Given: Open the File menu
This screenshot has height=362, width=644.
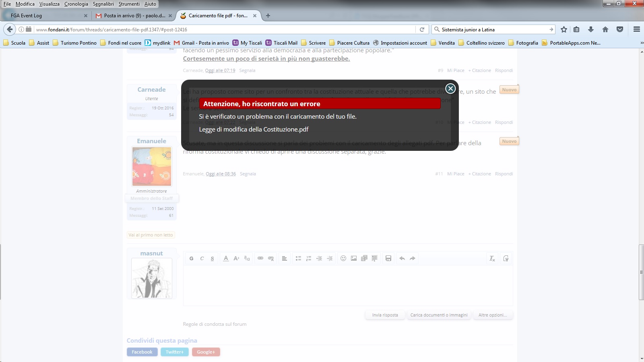Looking at the screenshot, I should click(x=7, y=4).
